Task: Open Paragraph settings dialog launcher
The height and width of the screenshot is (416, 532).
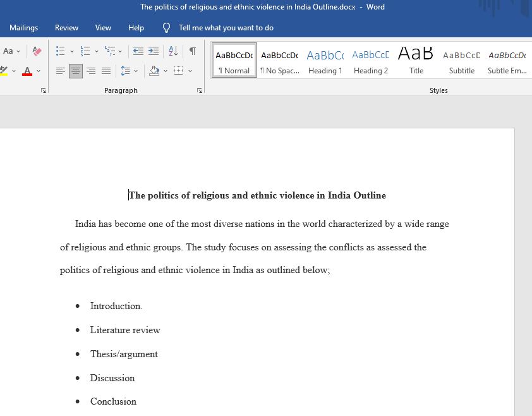Action: coord(200,90)
